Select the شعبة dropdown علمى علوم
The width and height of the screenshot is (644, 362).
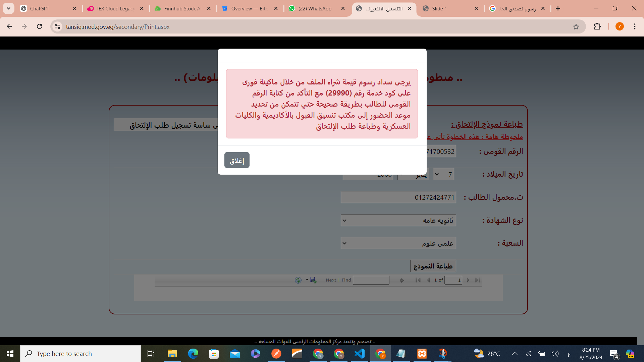tap(398, 243)
